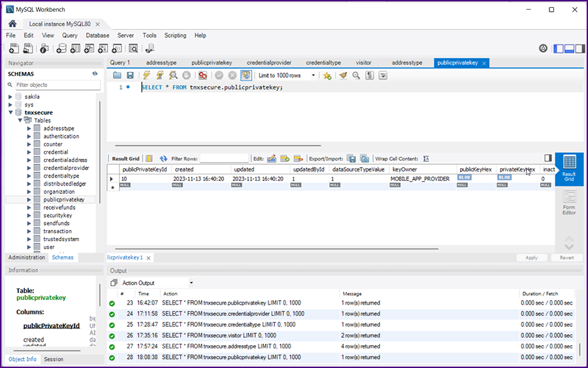Viewport: 588px width, 368px height.
Task: Toggle the auto-commit mode icon
Action: 246,75
